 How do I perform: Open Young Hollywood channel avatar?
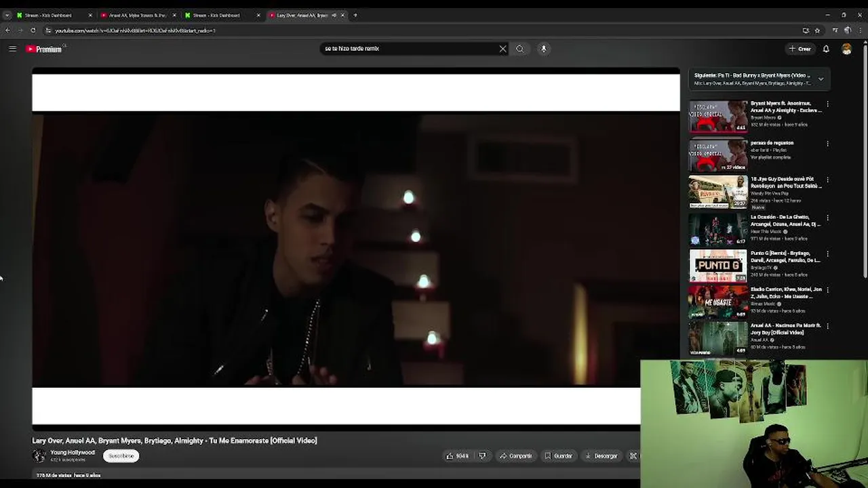click(x=39, y=455)
